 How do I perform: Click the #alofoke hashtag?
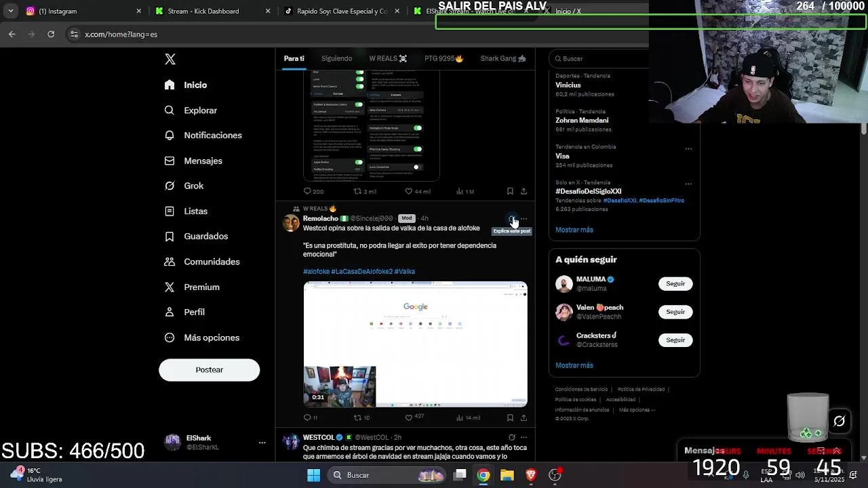tap(316, 271)
